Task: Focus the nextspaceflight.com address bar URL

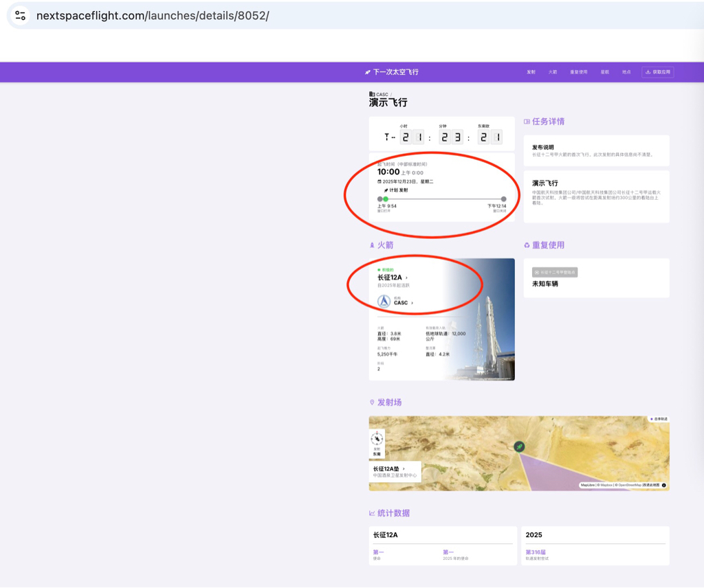Action: pyautogui.click(x=153, y=16)
